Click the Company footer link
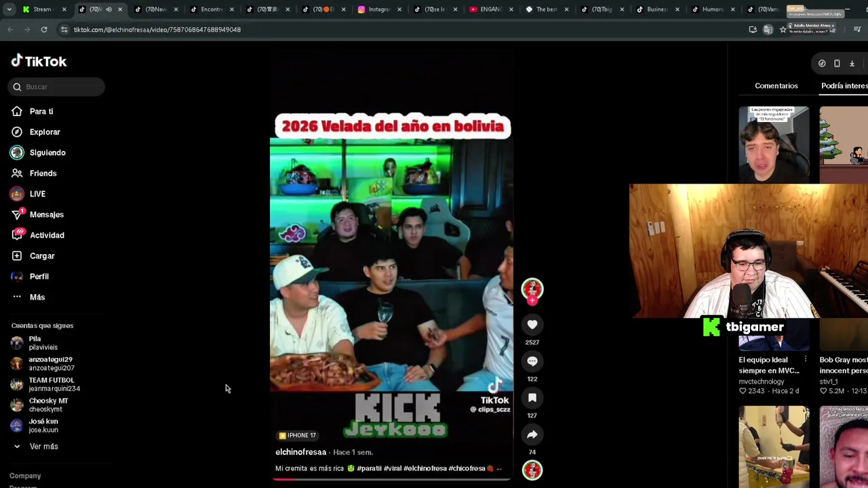The width and height of the screenshot is (868, 488). (x=25, y=476)
